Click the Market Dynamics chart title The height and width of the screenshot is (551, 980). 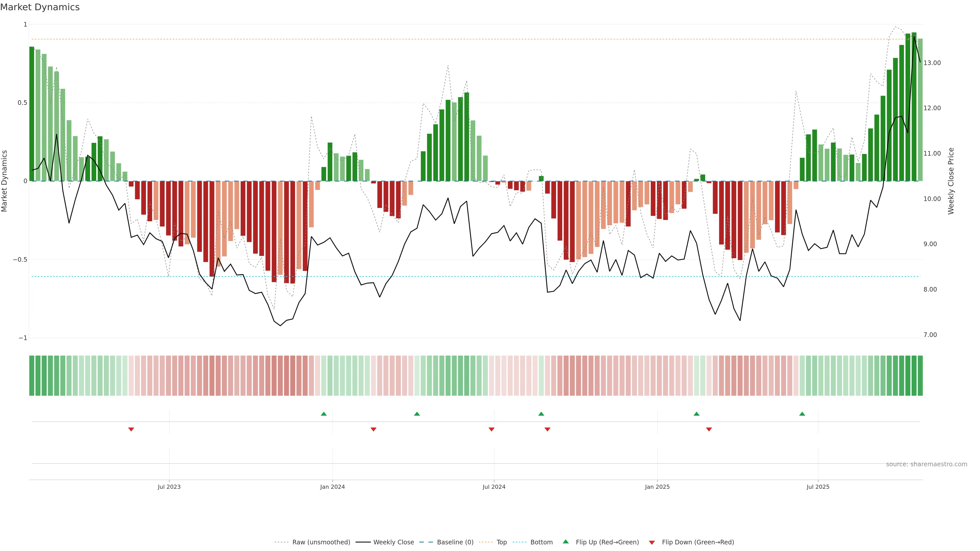coord(40,7)
